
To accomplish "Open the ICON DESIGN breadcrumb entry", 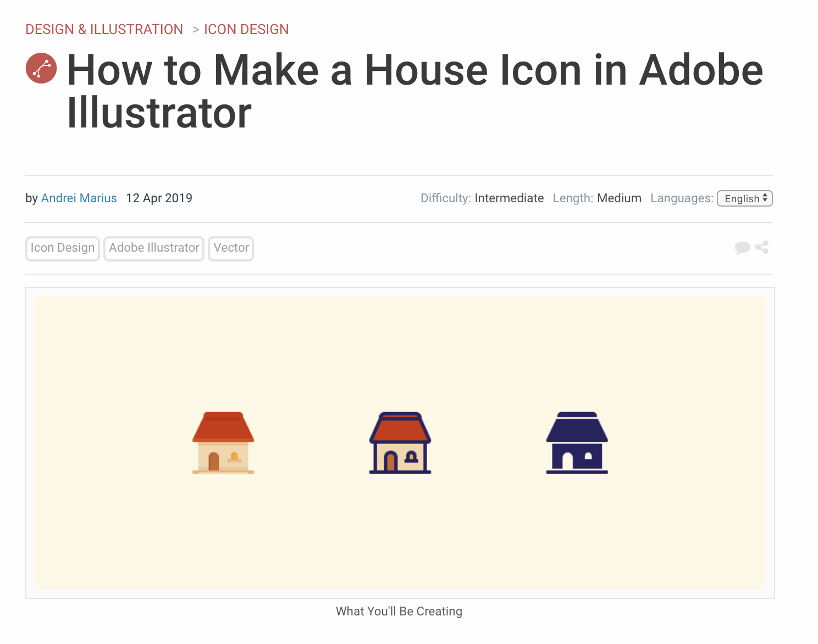I will pyautogui.click(x=246, y=29).
